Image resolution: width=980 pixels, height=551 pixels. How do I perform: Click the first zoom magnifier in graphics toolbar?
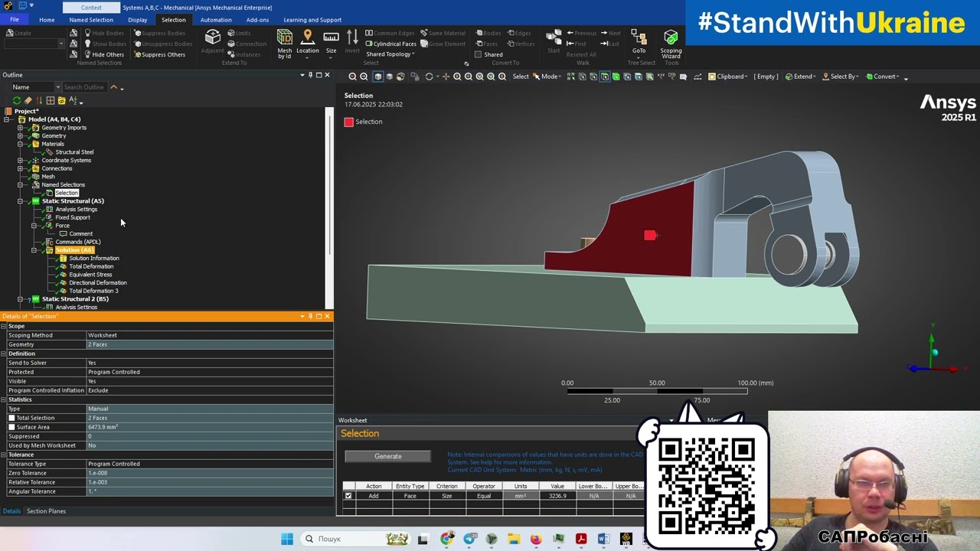[x=352, y=77]
